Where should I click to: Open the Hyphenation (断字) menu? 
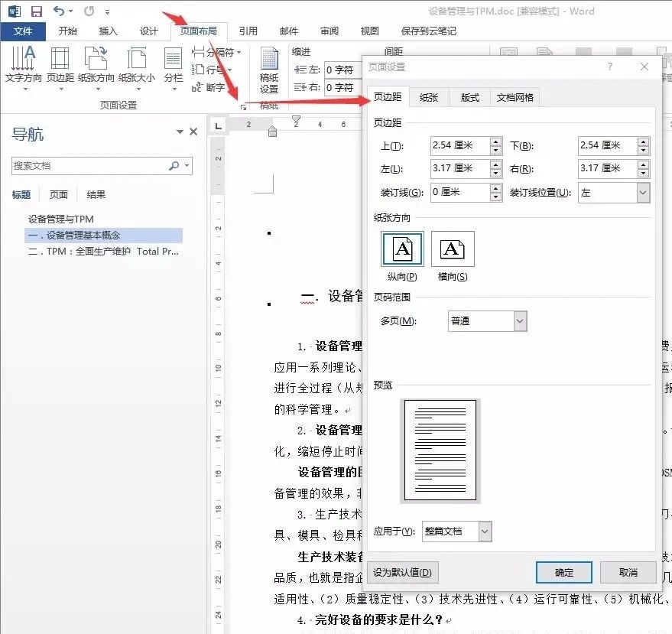pyautogui.click(x=208, y=87)
